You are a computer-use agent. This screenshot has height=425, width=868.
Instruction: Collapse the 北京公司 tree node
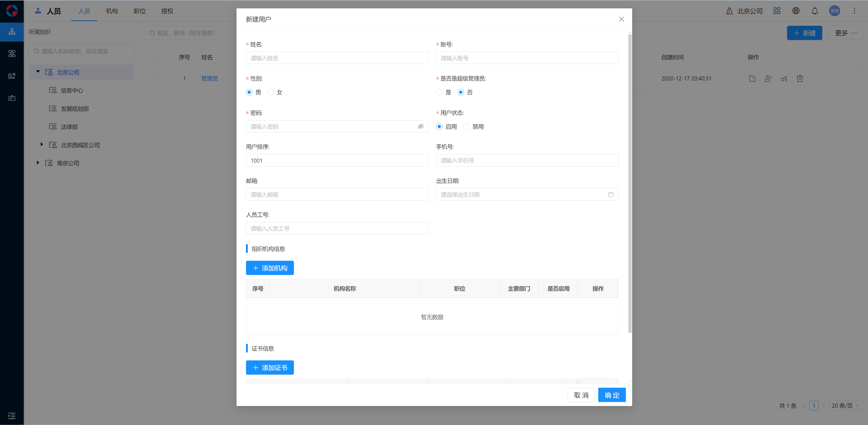pyautogui.click(x=38, y=72)
